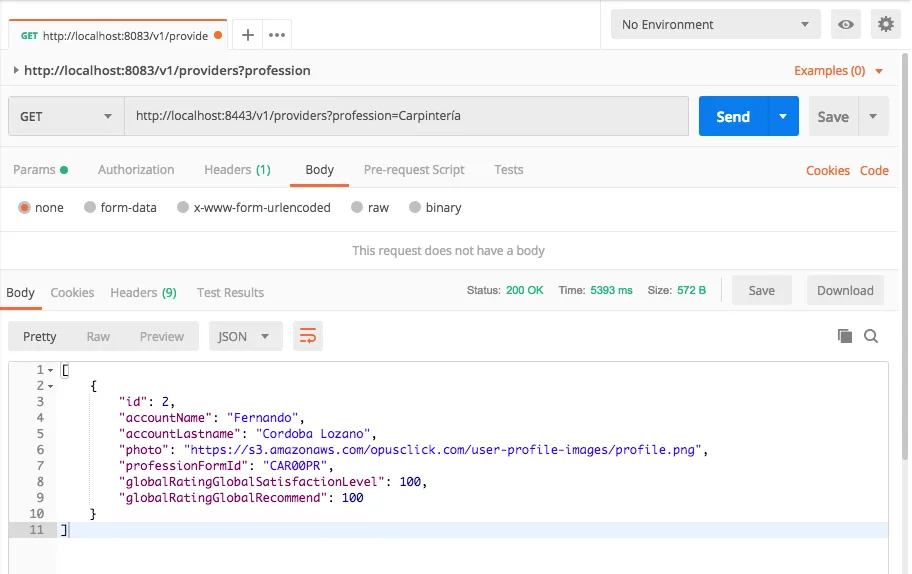Open the JSON format dropdown

(x=245, y=336)
